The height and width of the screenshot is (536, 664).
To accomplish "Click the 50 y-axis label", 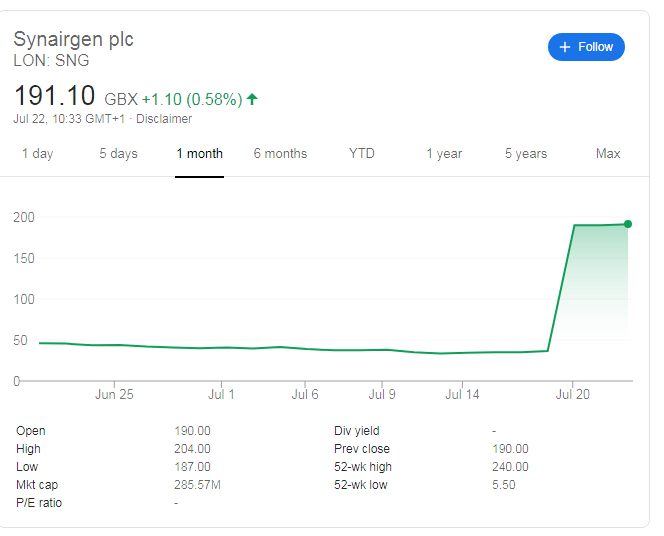I will (20, 340).
